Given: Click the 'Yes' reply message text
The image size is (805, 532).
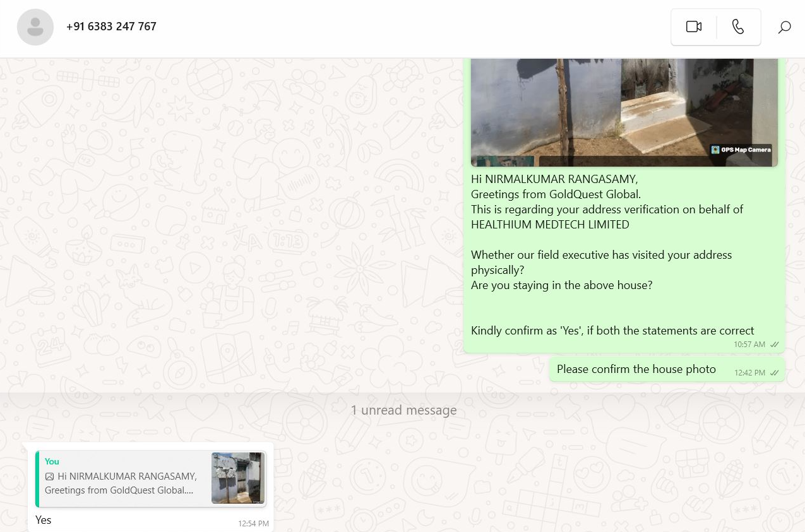Looking at the screenshot, I should [x=44, y=520].
